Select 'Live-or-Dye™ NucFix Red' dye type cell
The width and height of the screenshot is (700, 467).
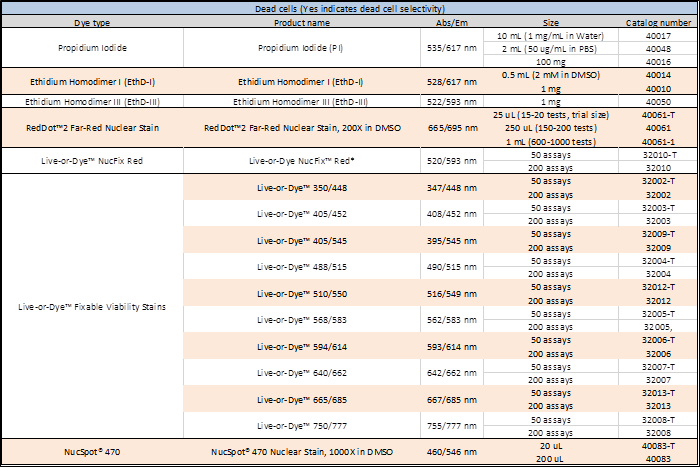point(92,161)
